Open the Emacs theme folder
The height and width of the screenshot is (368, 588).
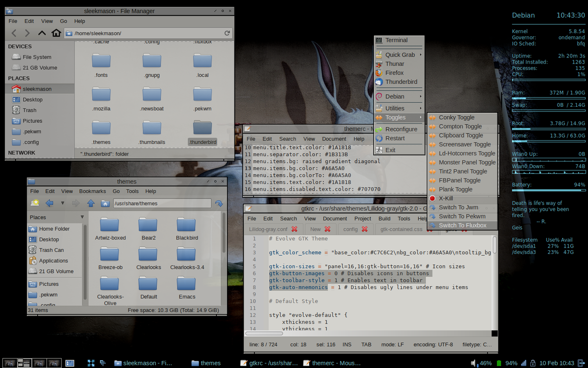(187, 287)
